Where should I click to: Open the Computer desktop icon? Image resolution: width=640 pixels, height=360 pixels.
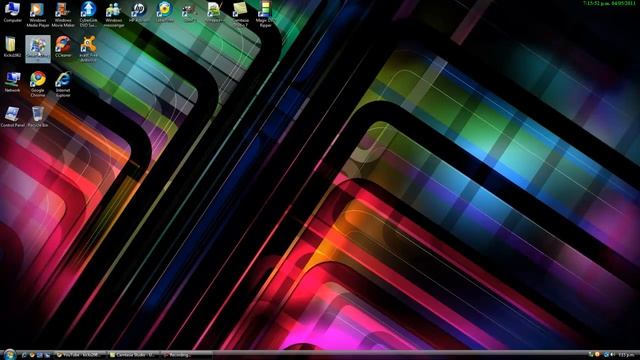point(12,12)
